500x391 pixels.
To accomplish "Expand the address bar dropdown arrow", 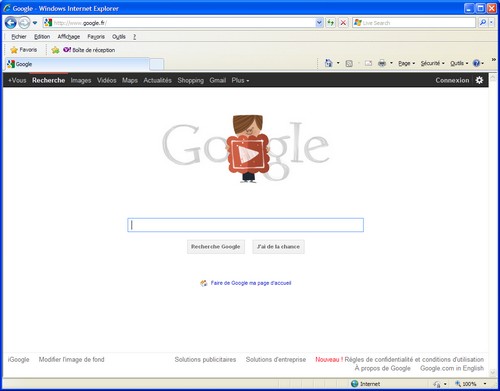I will [x=319, y=23].
